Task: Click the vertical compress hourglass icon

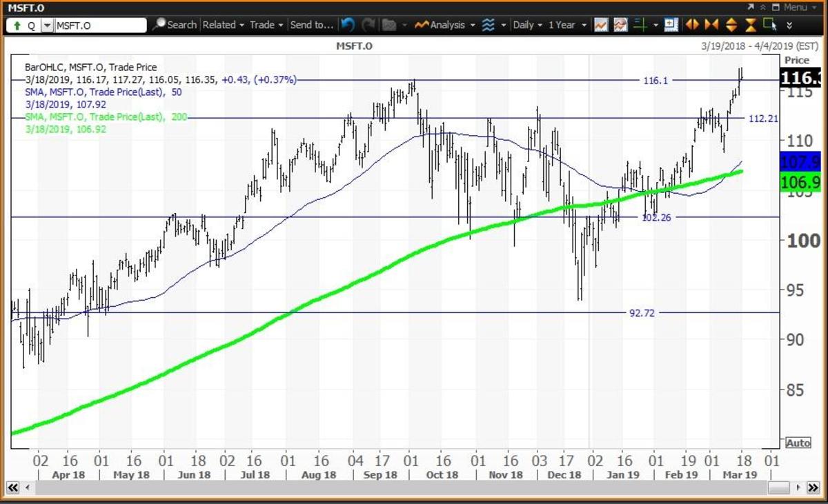Action: (751, 25)
